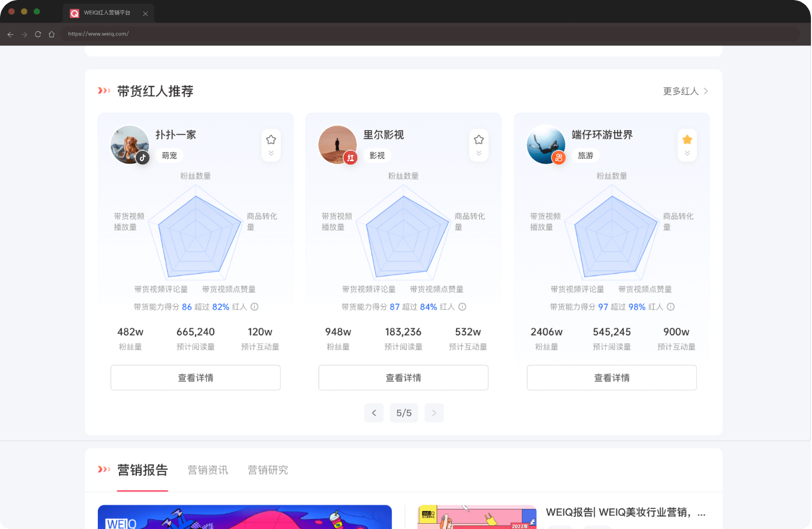Switch to the 营销研究 tab
Image resolution: width=812 pixels, height=529 pixels.
[268, 470]
